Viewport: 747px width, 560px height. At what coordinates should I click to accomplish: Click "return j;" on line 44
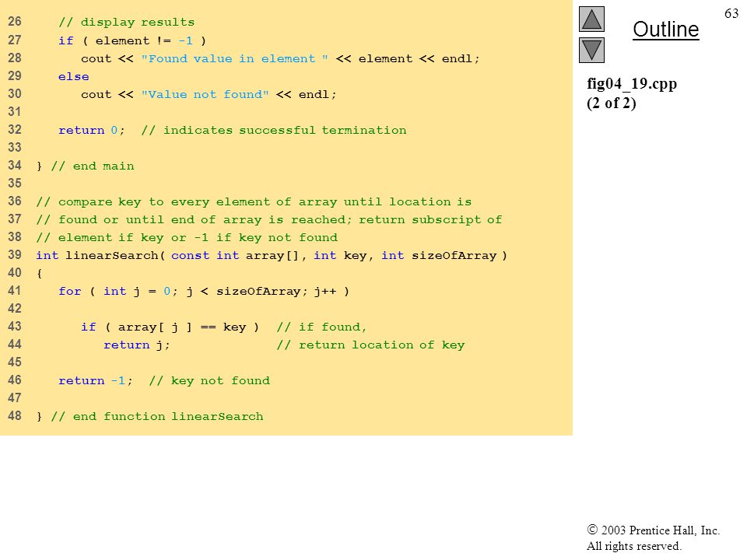coord(137,345)
